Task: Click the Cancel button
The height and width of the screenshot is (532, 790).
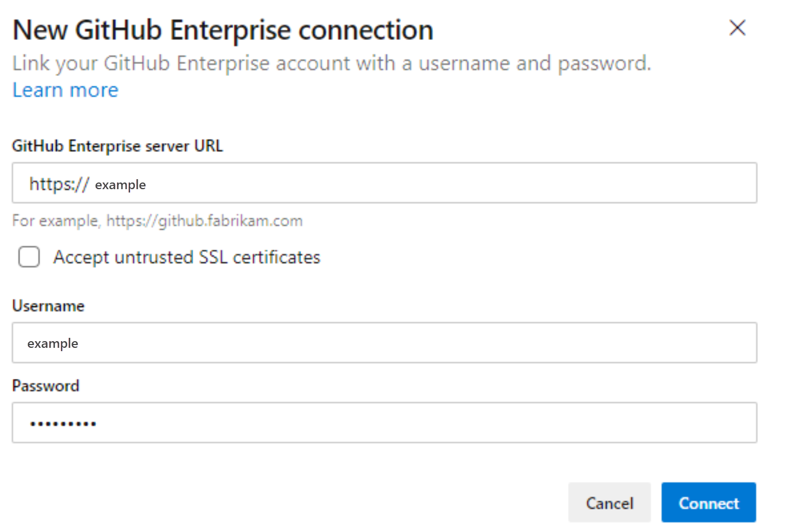Action: click(x=610, y=503)
